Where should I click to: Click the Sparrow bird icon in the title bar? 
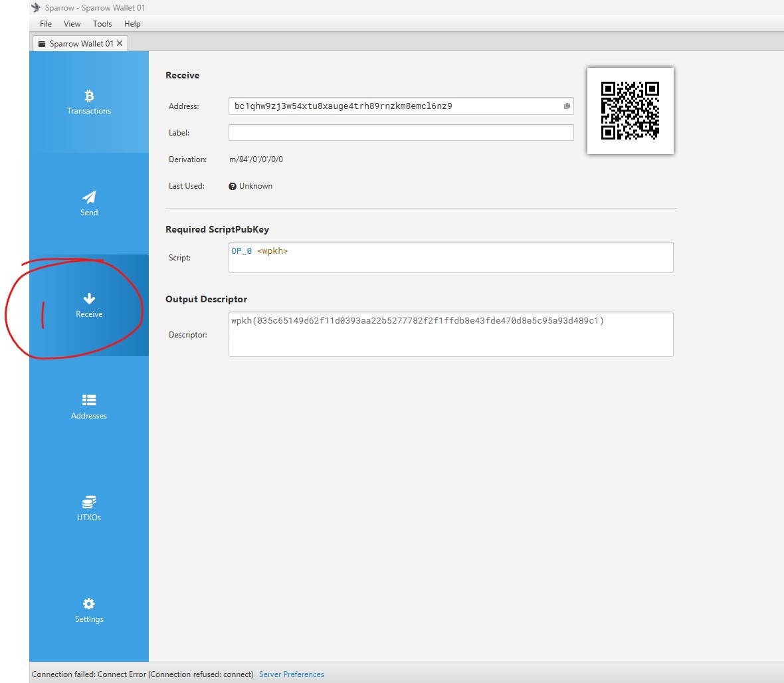[x=36, y=7]
